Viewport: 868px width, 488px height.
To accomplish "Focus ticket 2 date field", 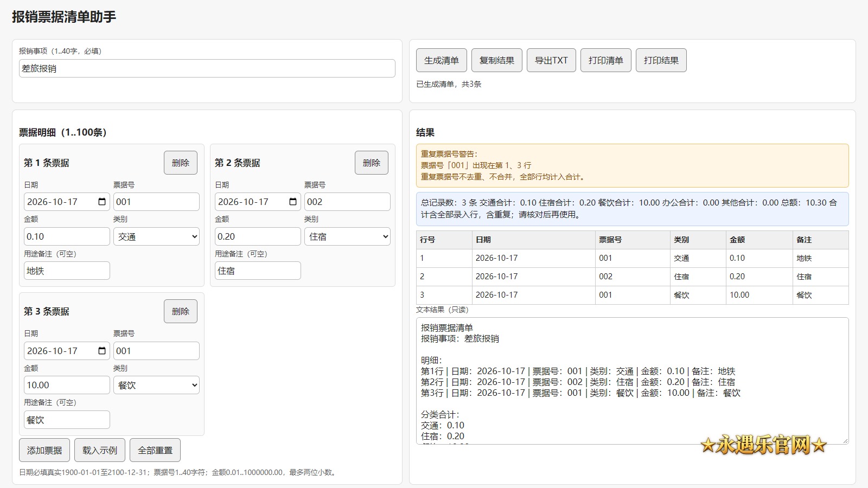I will point(258,202).
